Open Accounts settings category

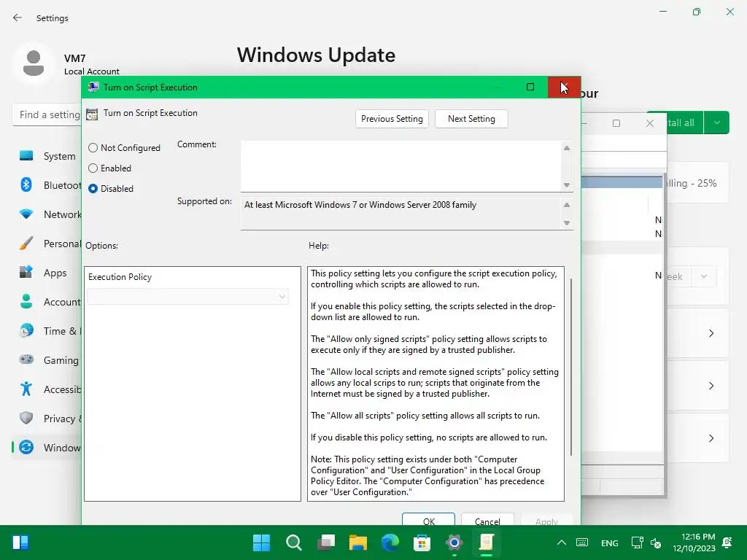[47, 302]
